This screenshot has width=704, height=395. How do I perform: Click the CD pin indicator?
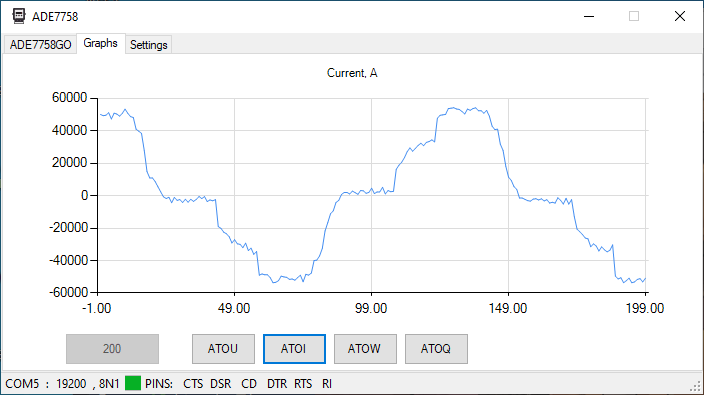(x=249, y=384)
